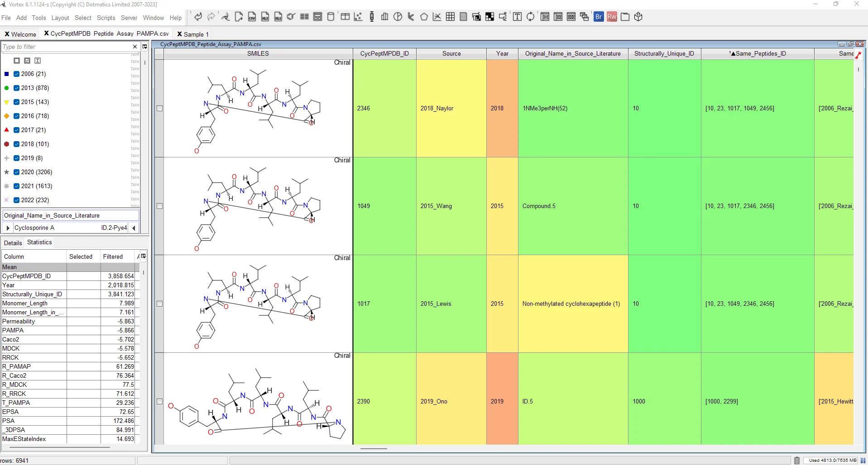Click the scatter plot icon in the toolbar

tap(358, 17)
